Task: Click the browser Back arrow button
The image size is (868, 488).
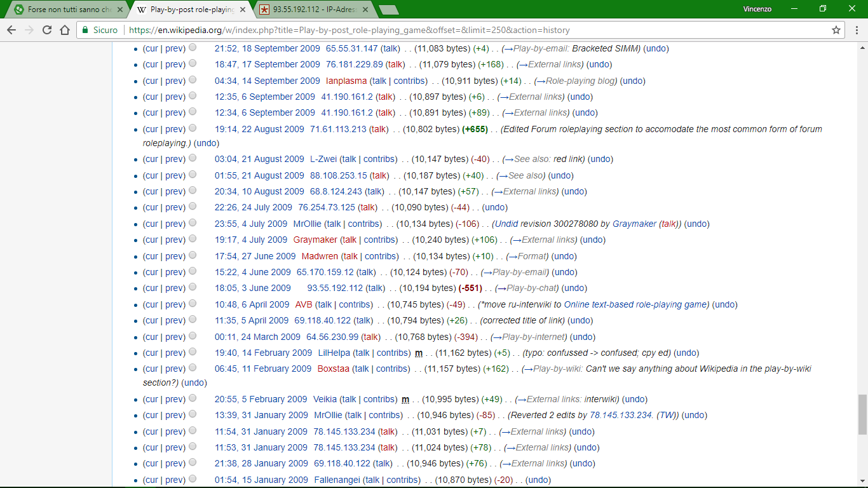Action: 11,30
